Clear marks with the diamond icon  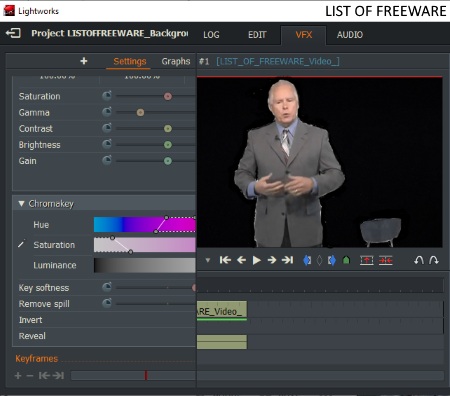[319, 260]
